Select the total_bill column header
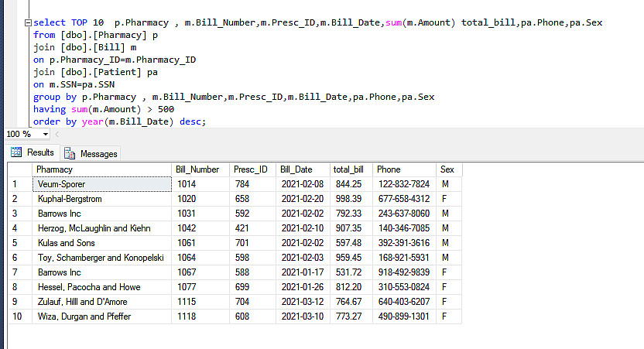Viewport: 644px width, 349px height. (x=351, y=169)
